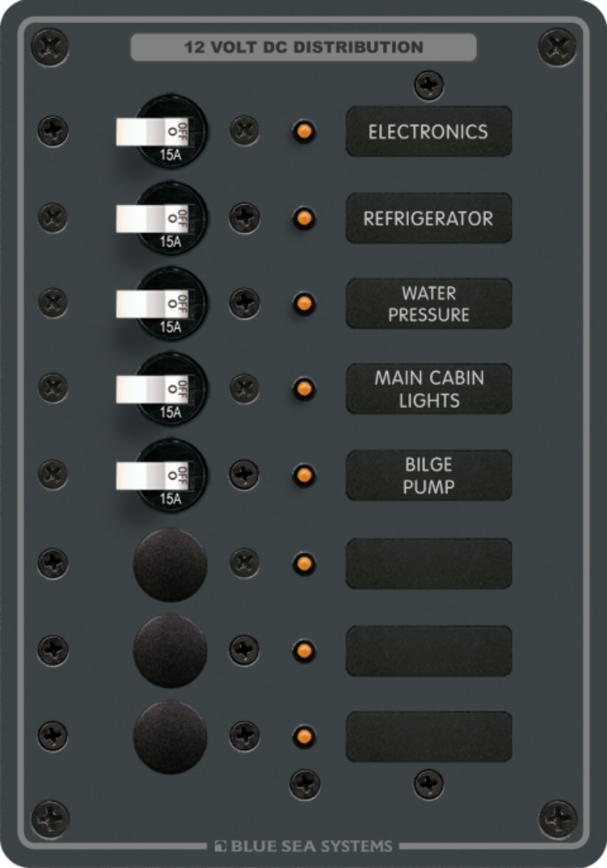Screen dimensions: 607x868
Task: Select the REFRIGERATOR label plate
Action: [x=429, y=218]
